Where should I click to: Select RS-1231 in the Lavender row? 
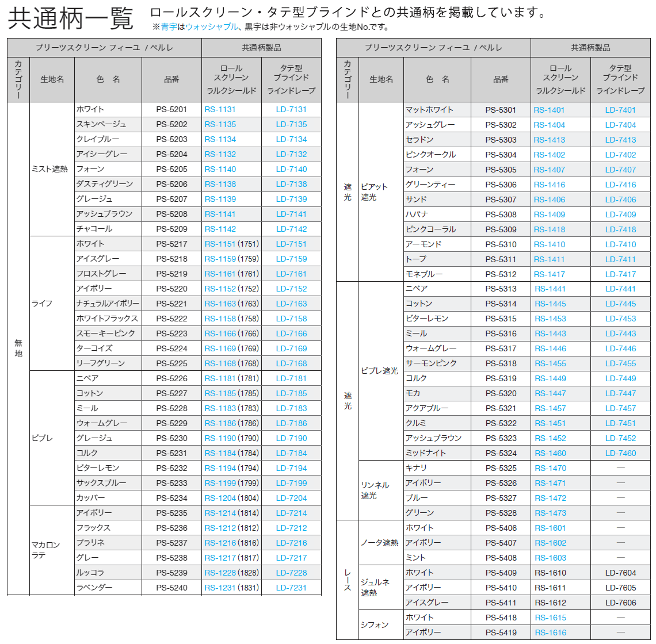220,588
